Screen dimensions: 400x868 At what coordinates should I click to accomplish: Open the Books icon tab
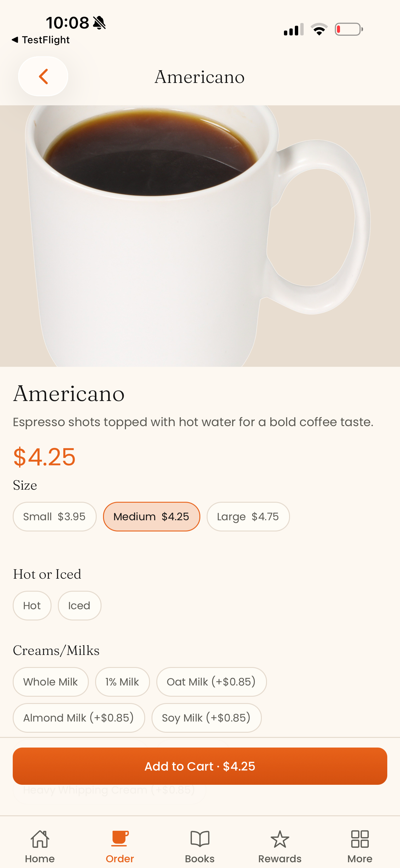pos(200,839)
